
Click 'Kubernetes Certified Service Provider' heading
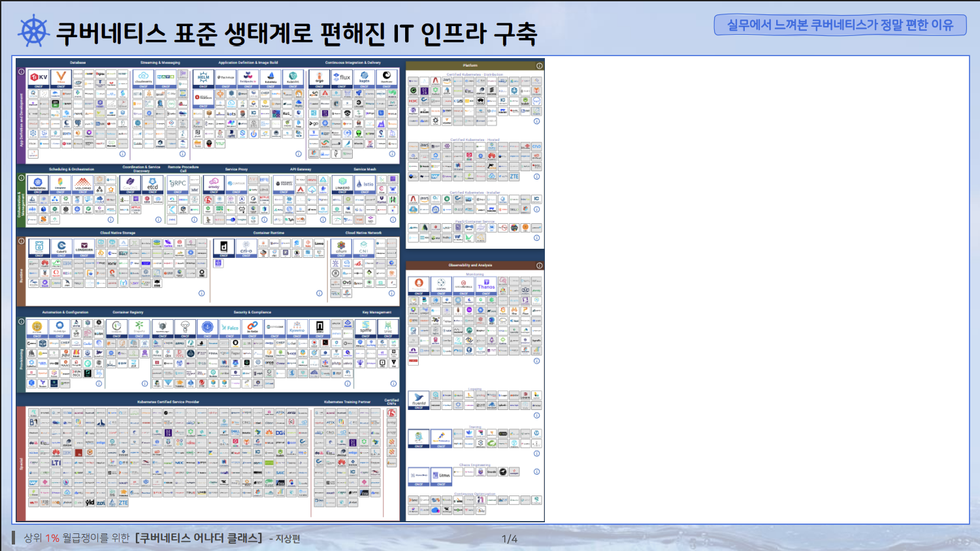click(x=169, y=402)
